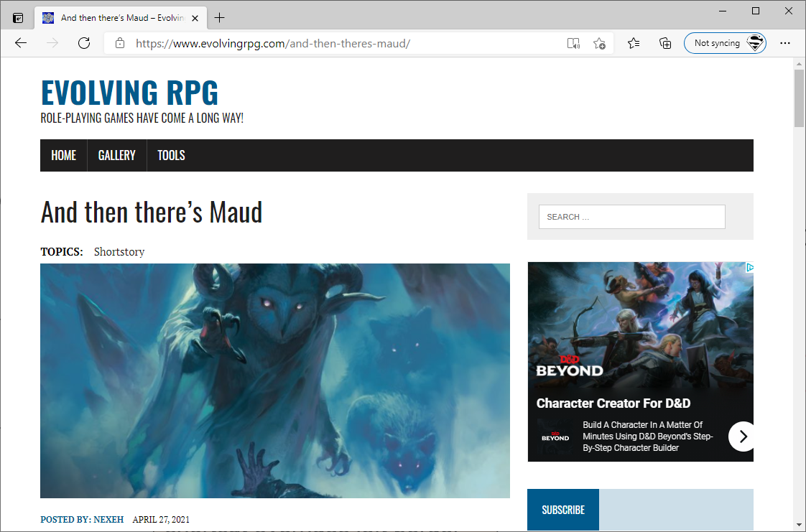Go back to the previous page
806x532 pixels.
click(21, 43)
